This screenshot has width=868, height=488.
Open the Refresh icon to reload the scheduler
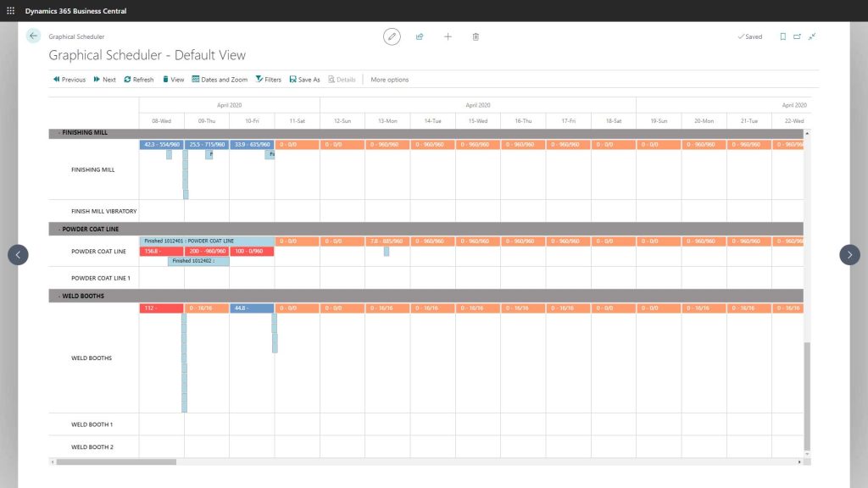pyautogui.click(x=138, y=79)
